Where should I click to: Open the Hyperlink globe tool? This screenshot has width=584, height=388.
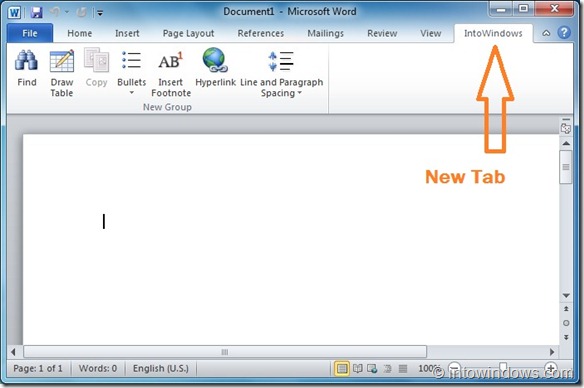215,68
